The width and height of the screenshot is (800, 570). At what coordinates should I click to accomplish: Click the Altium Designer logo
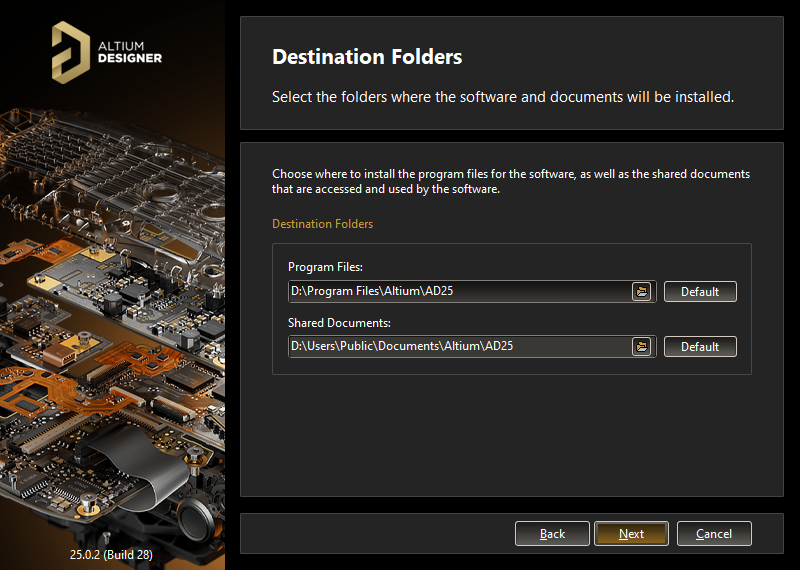[107, 52]
